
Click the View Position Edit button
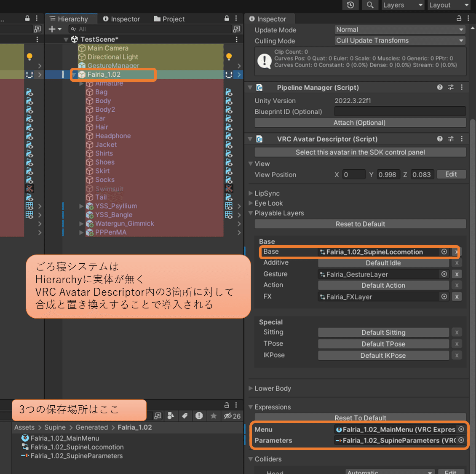[451, 174]
